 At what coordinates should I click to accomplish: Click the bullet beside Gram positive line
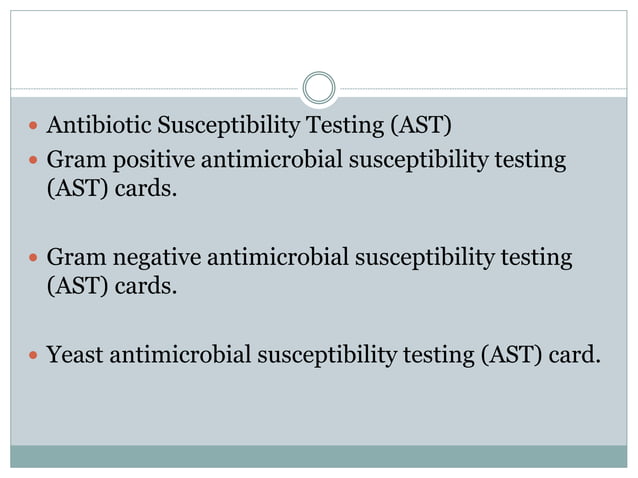pyautogui.click(x=35, y=160)
